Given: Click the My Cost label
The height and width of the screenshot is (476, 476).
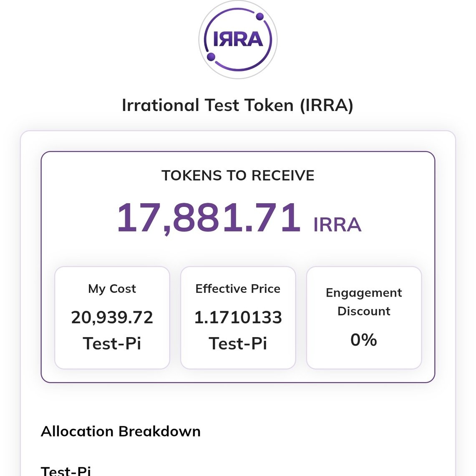Looking at the screenshot, I should point(112,289).
